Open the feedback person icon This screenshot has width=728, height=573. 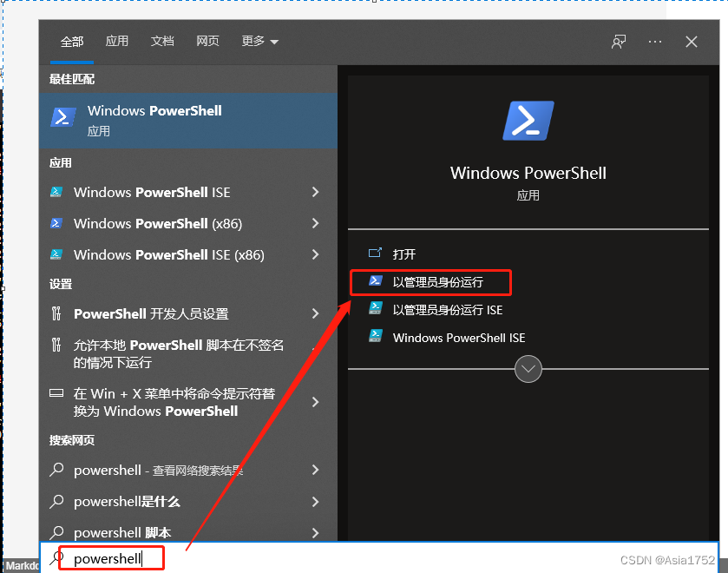point(619,42)
